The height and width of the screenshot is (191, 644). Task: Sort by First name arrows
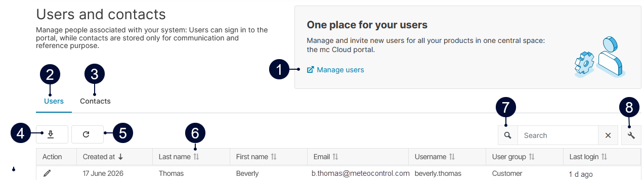click(x=274, y=157)
